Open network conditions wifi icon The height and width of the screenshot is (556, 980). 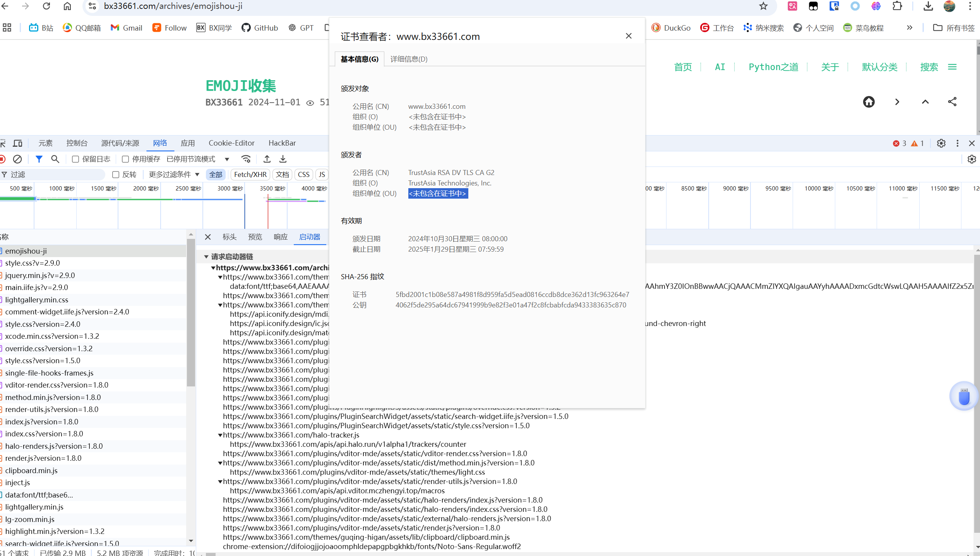(246, 159)
